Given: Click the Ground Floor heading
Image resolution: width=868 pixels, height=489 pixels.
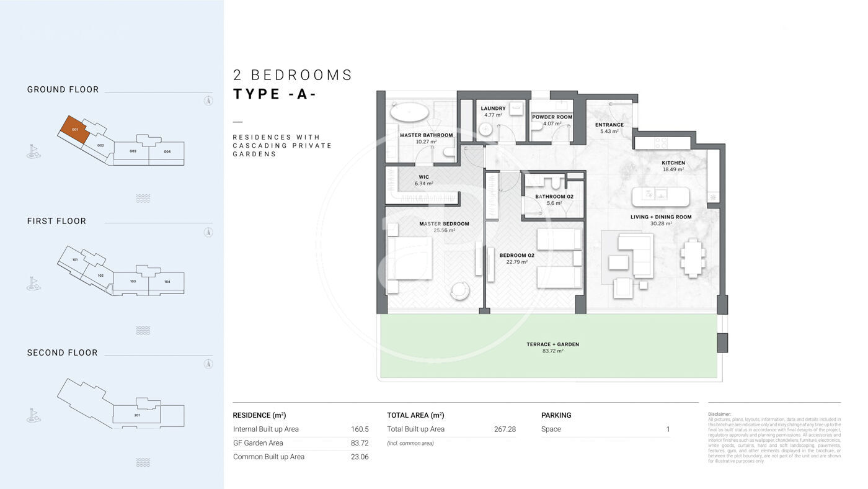Looking at the screenshot, I should pyautogui.click(x=63, y=89).
